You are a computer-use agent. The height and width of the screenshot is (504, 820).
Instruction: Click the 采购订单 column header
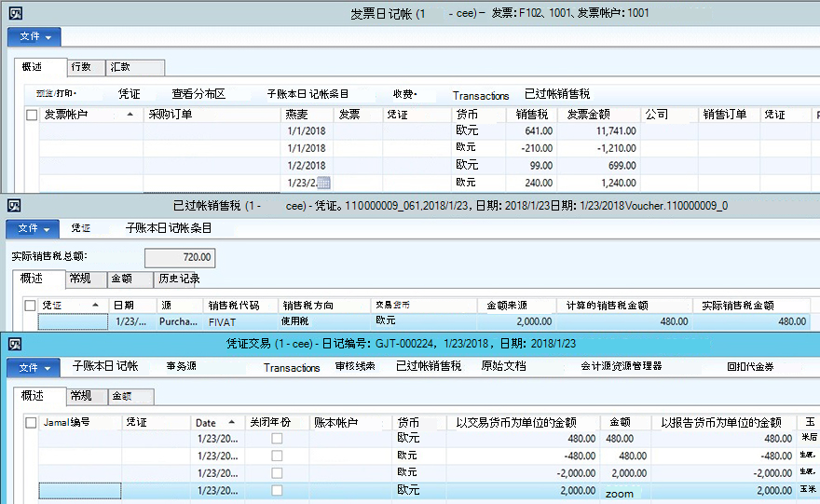(212, 114)
